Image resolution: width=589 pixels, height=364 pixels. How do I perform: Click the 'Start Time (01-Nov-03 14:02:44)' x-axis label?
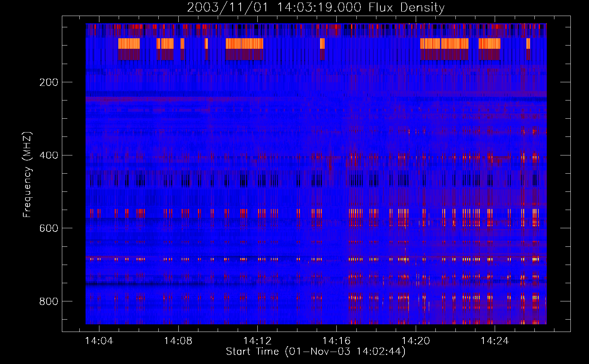point(316,352)
